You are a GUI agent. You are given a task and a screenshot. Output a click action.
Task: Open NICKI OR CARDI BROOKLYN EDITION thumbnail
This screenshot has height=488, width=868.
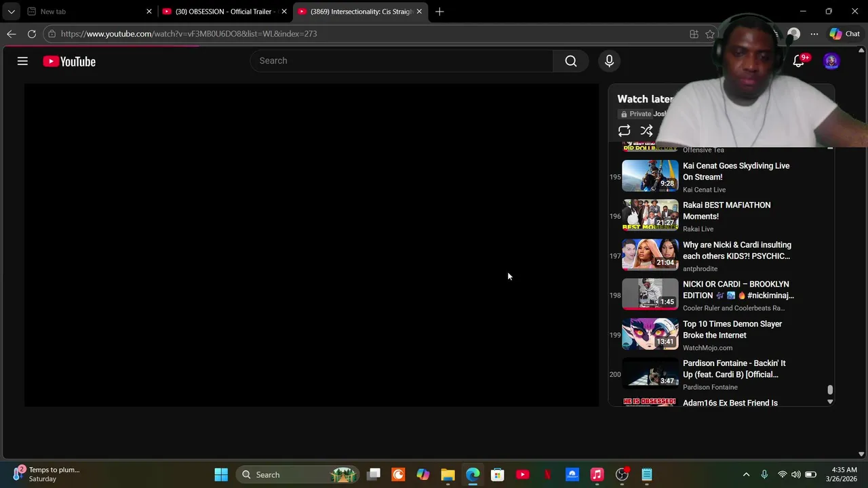[x=650, y=295]
